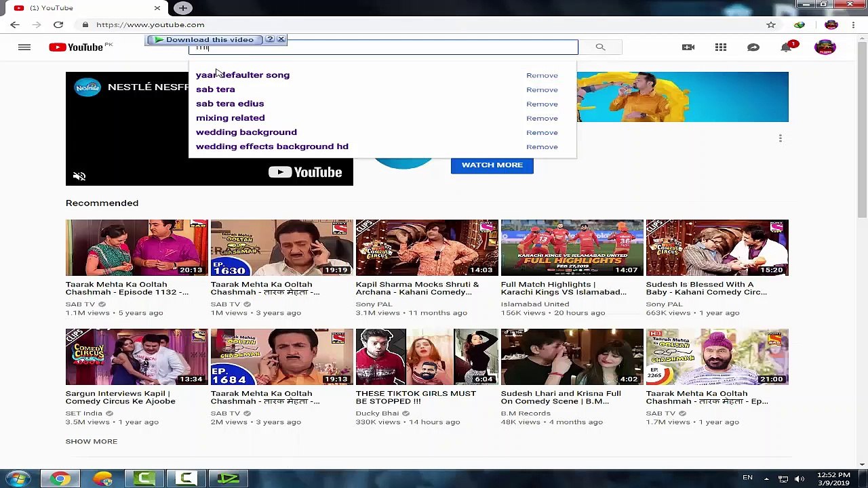Remove 'sab tera' from search history

pos(542,89)
